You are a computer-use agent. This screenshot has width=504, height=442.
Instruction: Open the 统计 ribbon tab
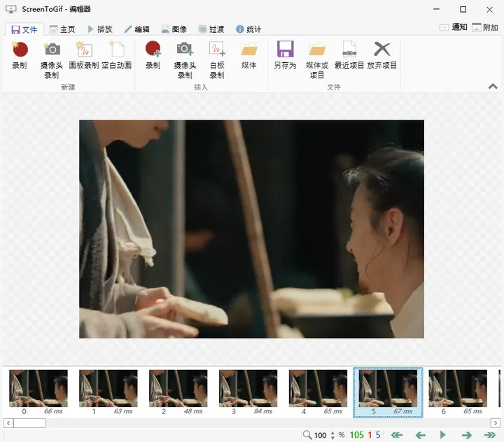pos(248,29)
